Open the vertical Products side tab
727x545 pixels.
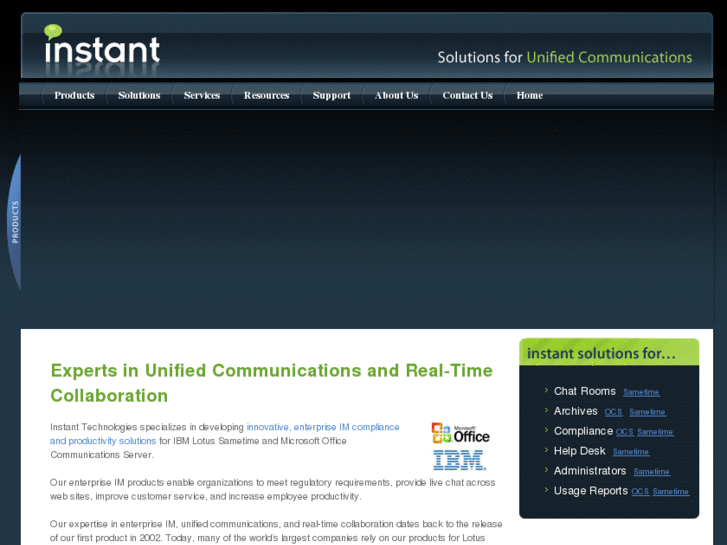[15, 222]
